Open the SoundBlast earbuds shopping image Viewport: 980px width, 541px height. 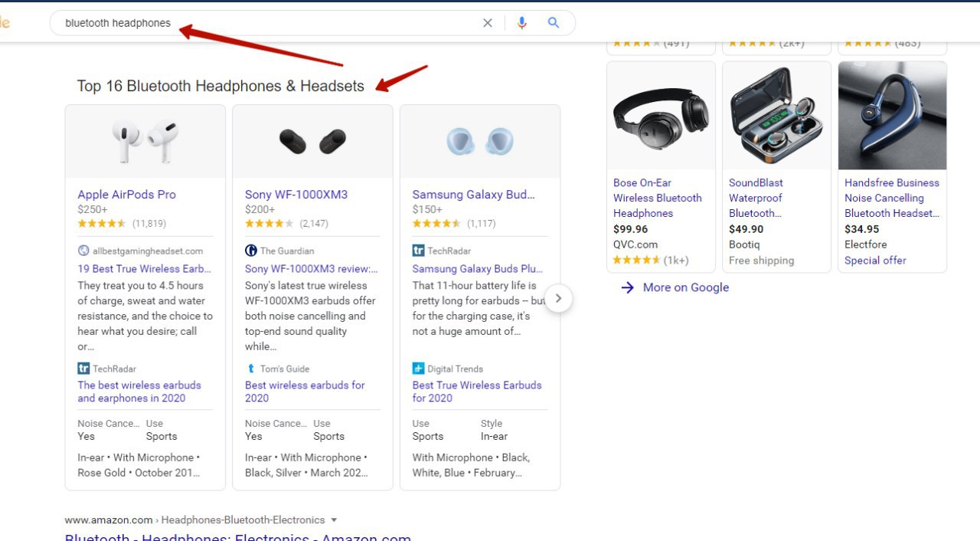(x=776, y=116)
